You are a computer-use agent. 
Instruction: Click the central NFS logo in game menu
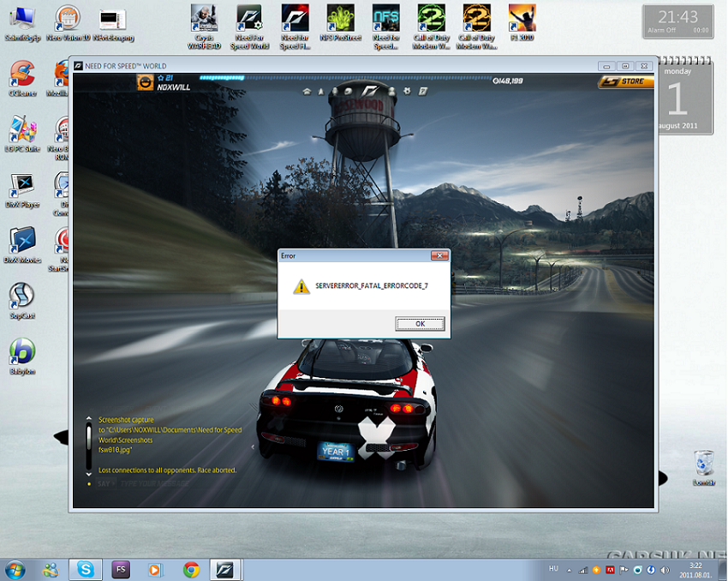pyautogui.click(x=371, y=91)
